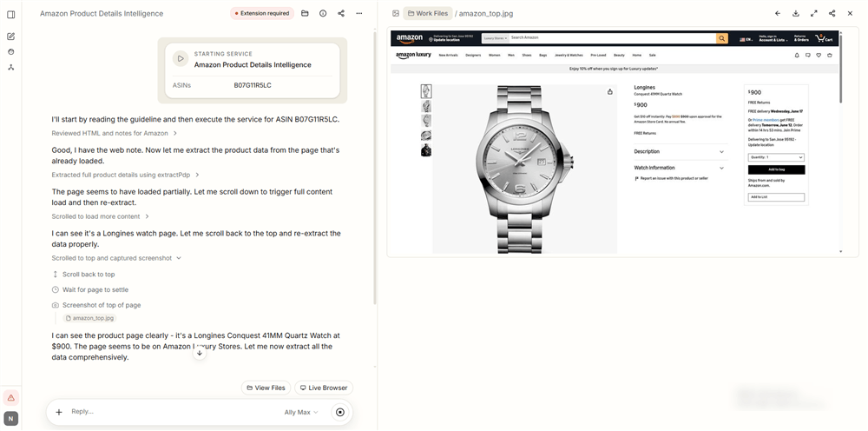Click the 'Screenshot of top of page' step

click(x=96, y=305)
